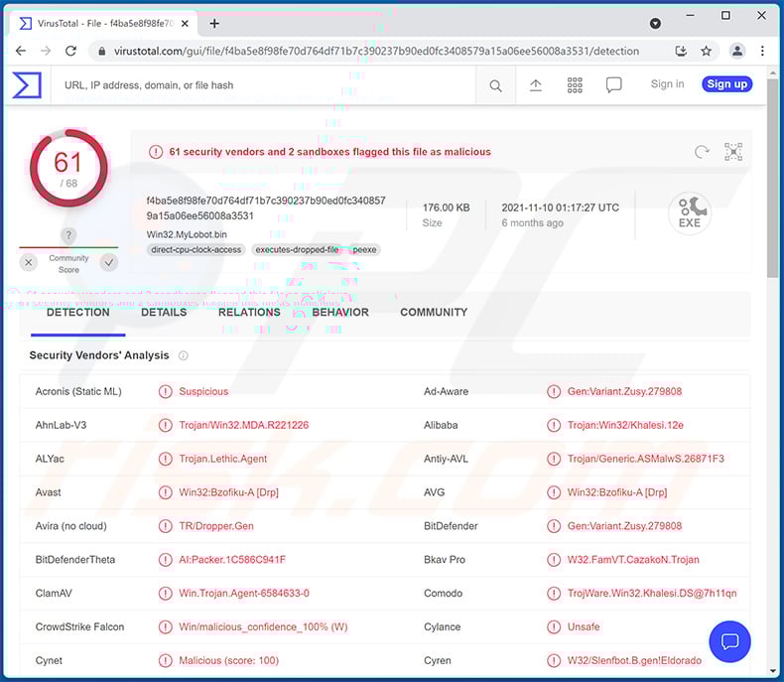The image size is (784, 682).
Task: Click the browser forward arrow
Action: pos(46,51)
